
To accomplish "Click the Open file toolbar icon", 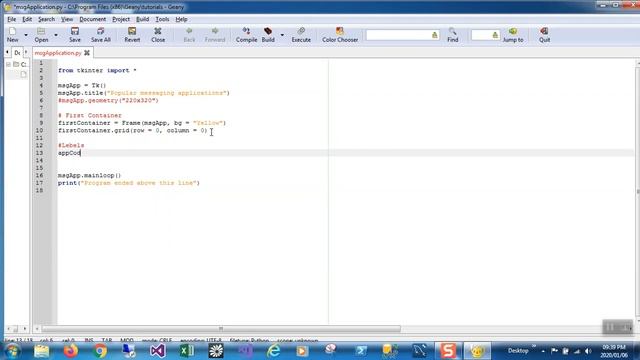I will 41,35.
